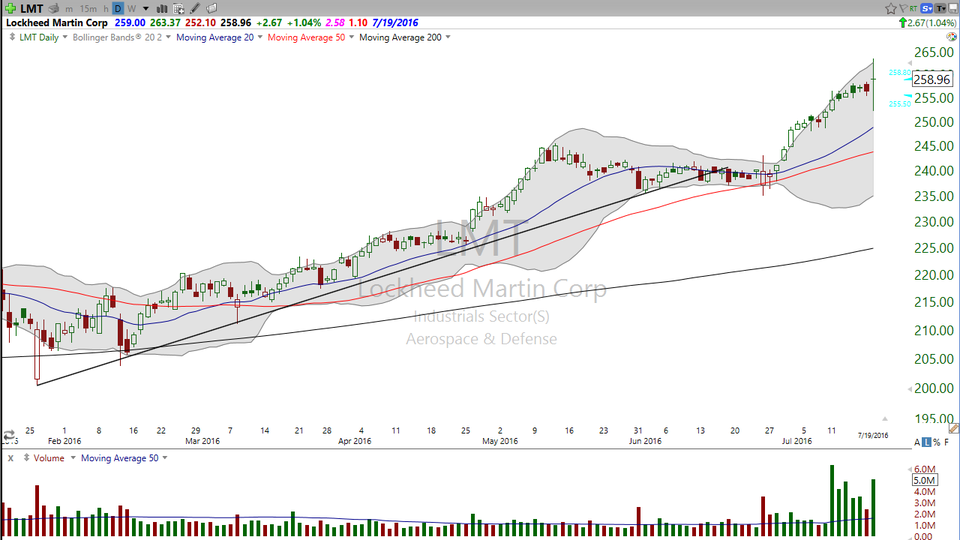Image resolution: width=960 pixels, height=540 pixels.
Task: Switch to 15m time frame
Action: click(88, 9)
